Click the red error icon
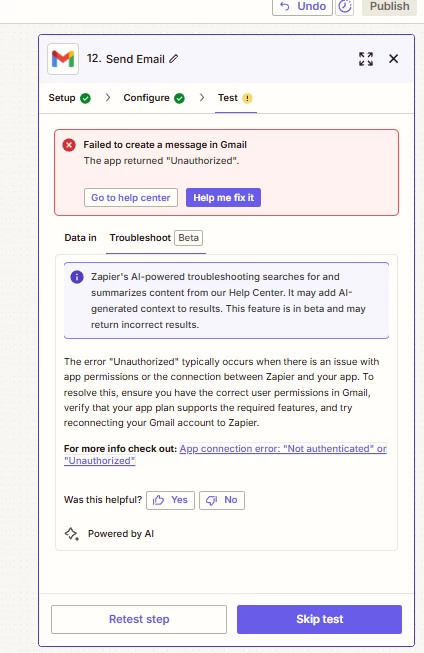Viewport: 424px width, 653px height. pos(69,145)
